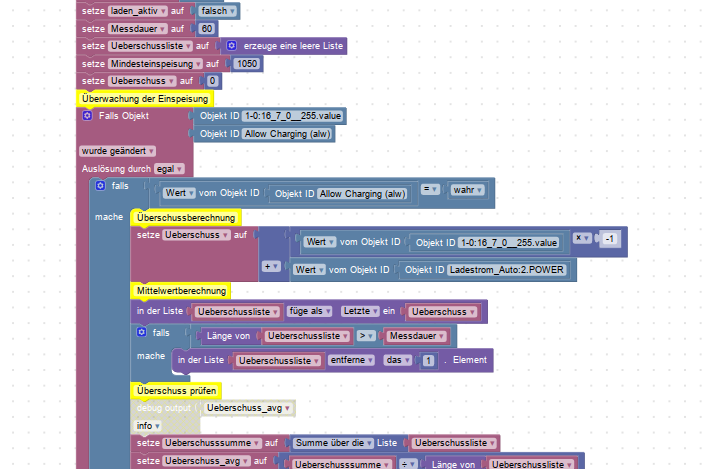This screenshot has width=712, height=469.
Task: Open 'Ueberschussliste' dropdown in 'füge als' block
Action: (x=237, y=312)
